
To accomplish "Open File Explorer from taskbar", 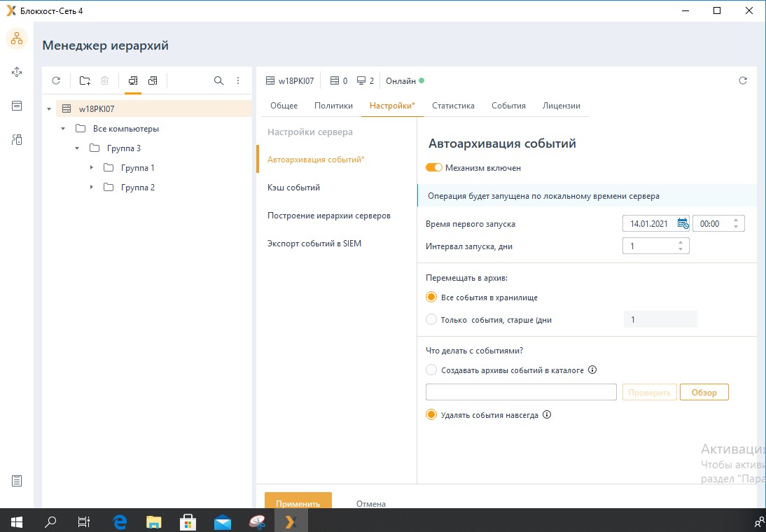I will click(x=154, y=522).
